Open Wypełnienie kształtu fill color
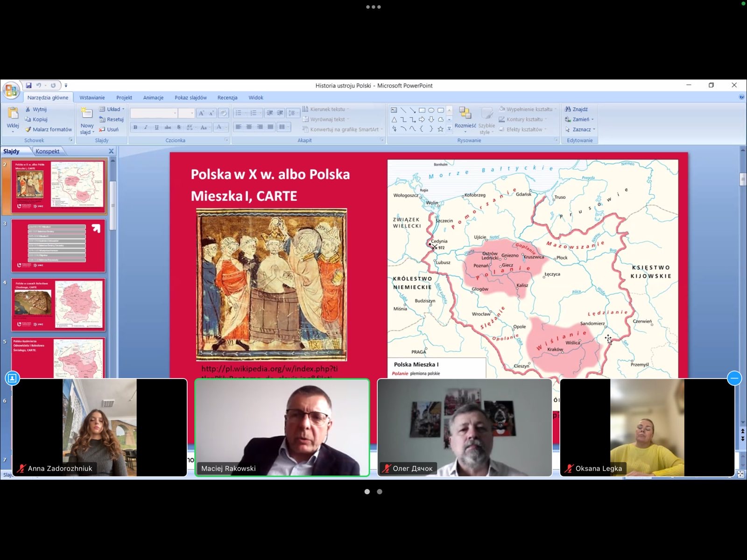This screenshot has width=747, height=560. tap(528, 109)
